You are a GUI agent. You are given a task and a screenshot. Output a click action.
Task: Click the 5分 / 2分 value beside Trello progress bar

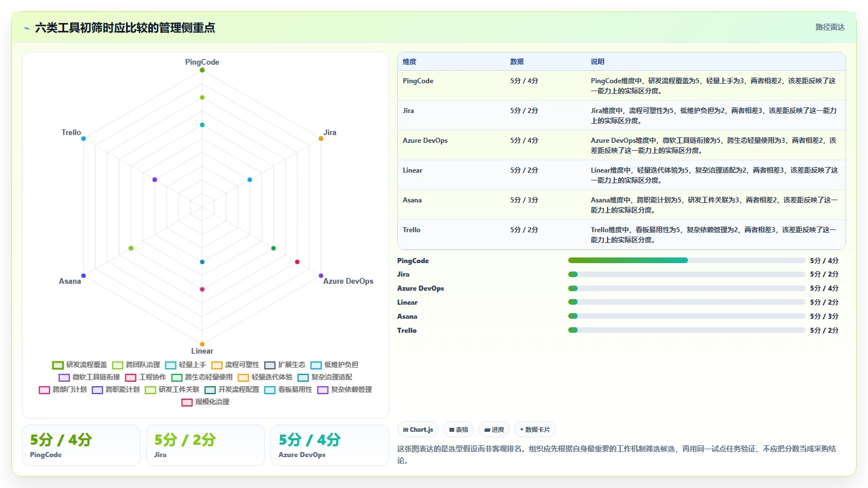[x=824, y=331]
